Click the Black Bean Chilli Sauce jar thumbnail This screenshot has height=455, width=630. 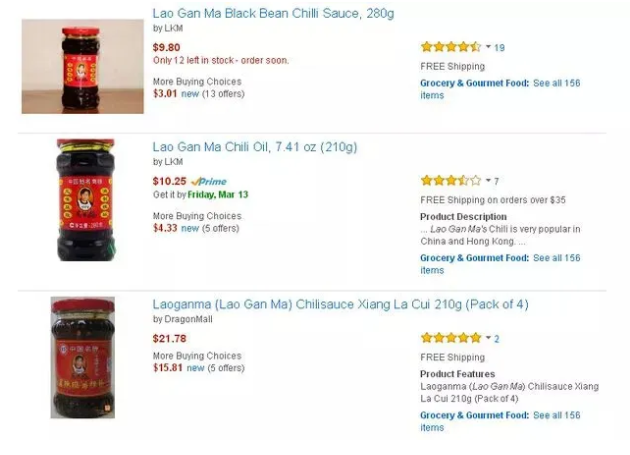(x=82, y=66)
